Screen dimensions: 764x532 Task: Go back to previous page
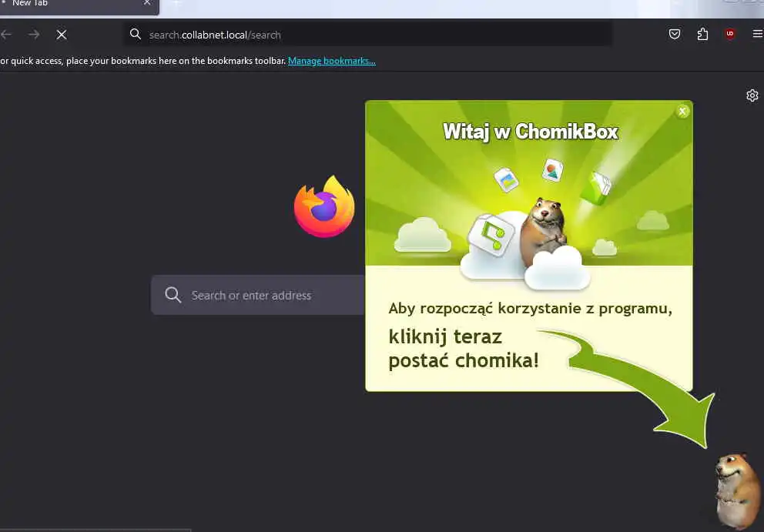pos(6,35)
